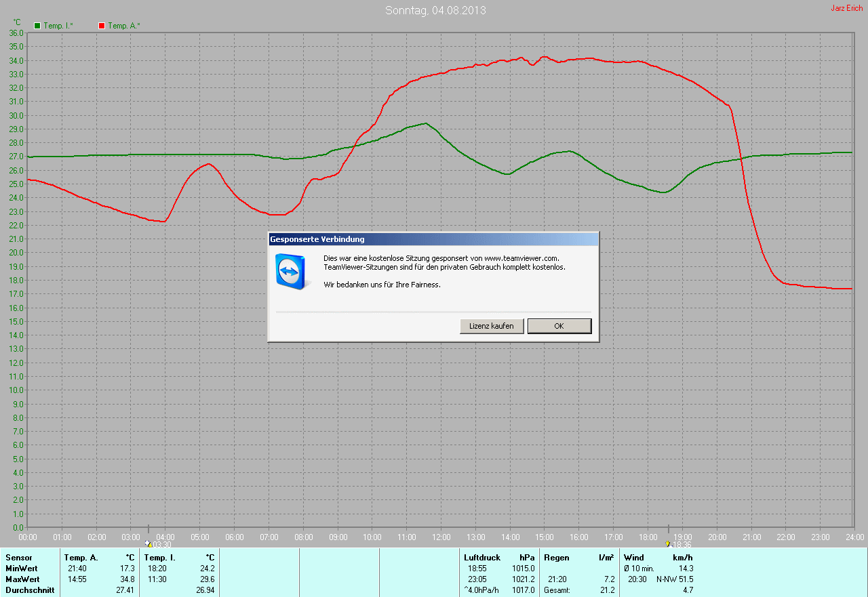Click the red Temp. A.* legend swatch
Image resolution: width=868 pixels, height=597 pixels.
[102, 26]
